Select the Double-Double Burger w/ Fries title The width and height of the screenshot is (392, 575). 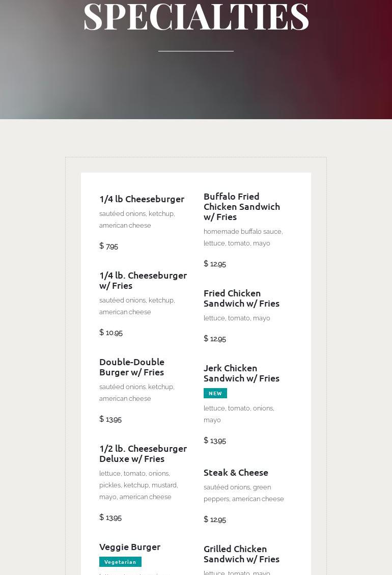click(132, 367)
